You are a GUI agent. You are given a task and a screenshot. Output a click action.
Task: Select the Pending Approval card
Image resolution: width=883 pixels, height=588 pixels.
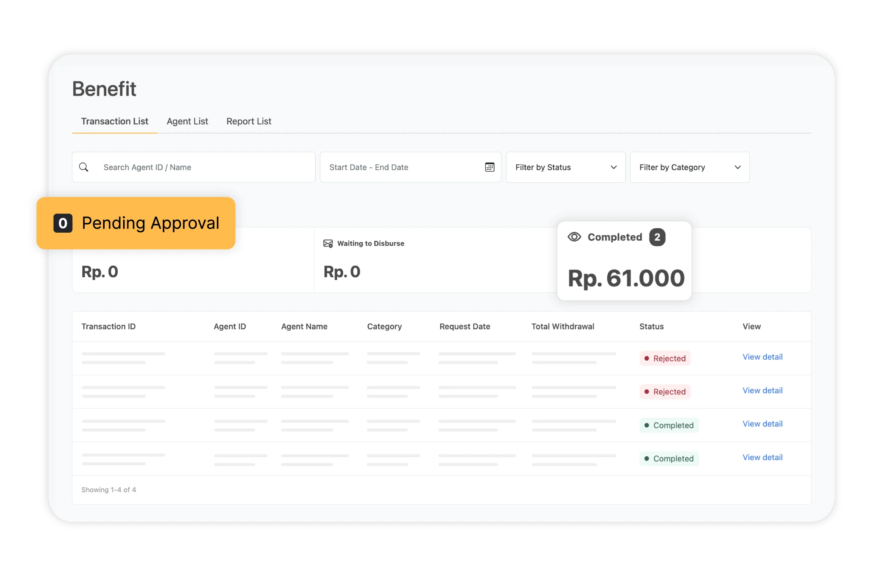tap(136, 223)
